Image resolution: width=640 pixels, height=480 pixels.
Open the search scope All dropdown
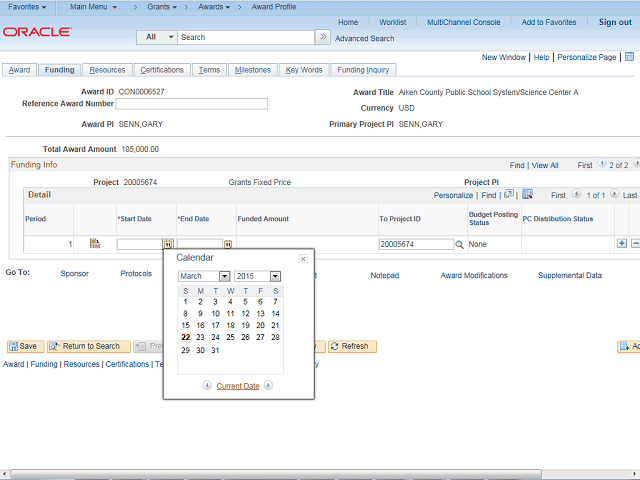[157, 37]
